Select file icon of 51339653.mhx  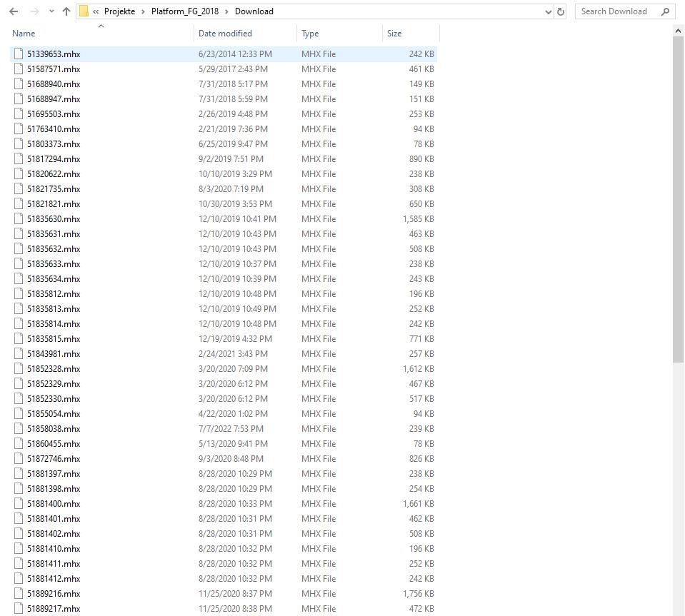pyautogui.click(x=19, y=54)
